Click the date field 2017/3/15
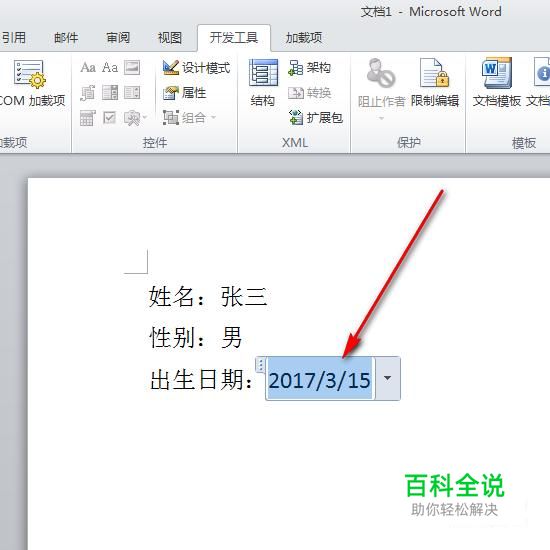 (x=320, y=380)
